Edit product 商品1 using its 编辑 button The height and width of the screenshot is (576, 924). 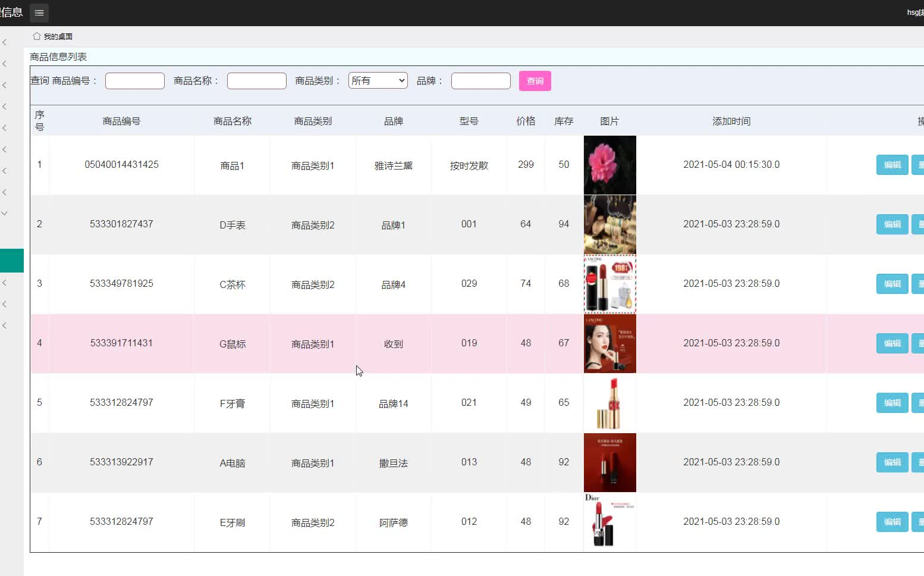(892, 165)
